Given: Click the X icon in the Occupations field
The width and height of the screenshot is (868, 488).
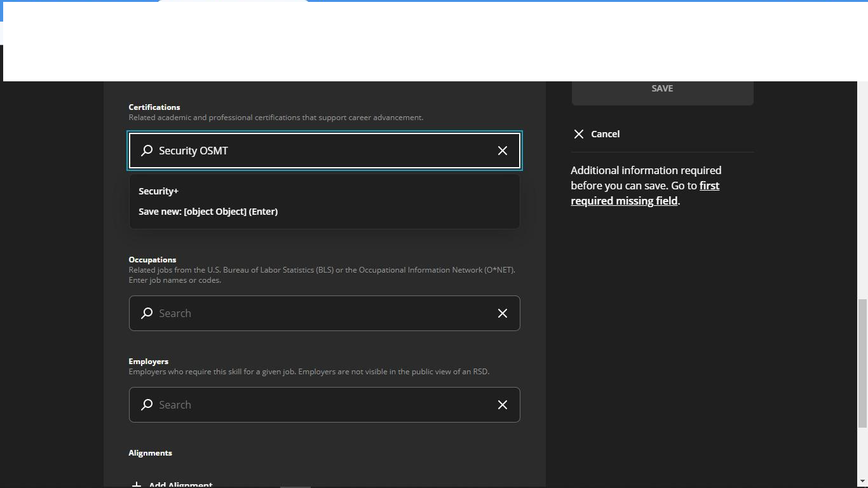Looking at the screenshot, I should [x=502, y=313].
